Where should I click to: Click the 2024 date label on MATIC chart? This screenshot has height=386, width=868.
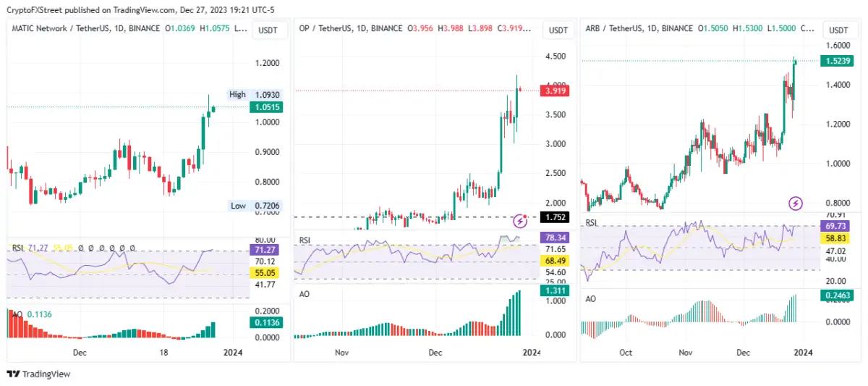(233, 353)
